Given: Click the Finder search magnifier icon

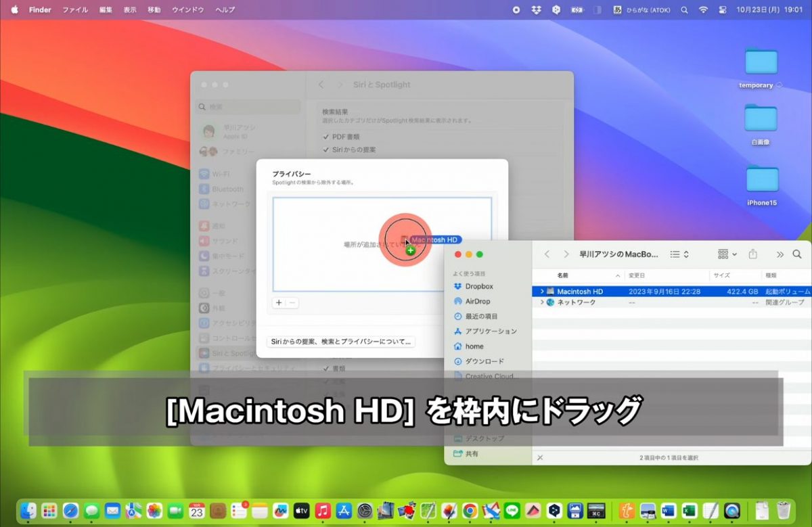Looking at the screenshot, I should click(797, 254).
